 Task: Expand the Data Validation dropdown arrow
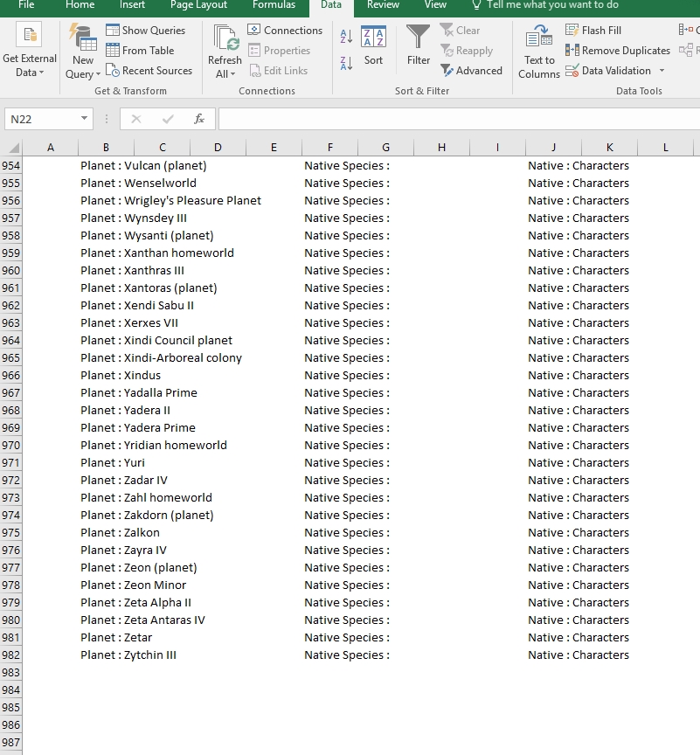pyautogui.click(x=662, y=71)
